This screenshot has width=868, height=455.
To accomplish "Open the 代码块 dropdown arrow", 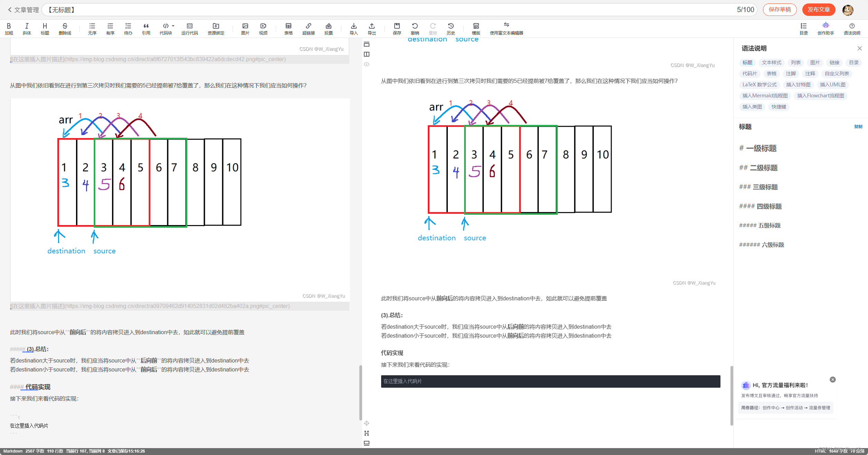I will (173, 26).
